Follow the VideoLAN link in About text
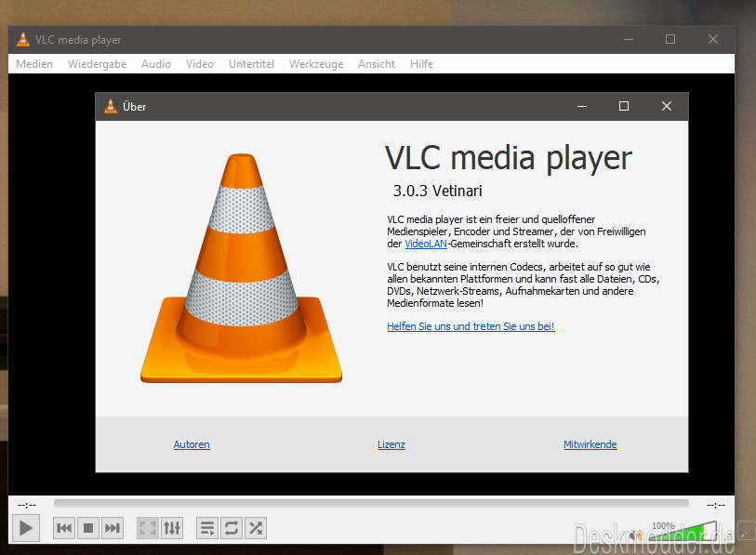Image resolution: width=756 pixels, height=555 pixels. pyautogui.click(x=426, y=244)
